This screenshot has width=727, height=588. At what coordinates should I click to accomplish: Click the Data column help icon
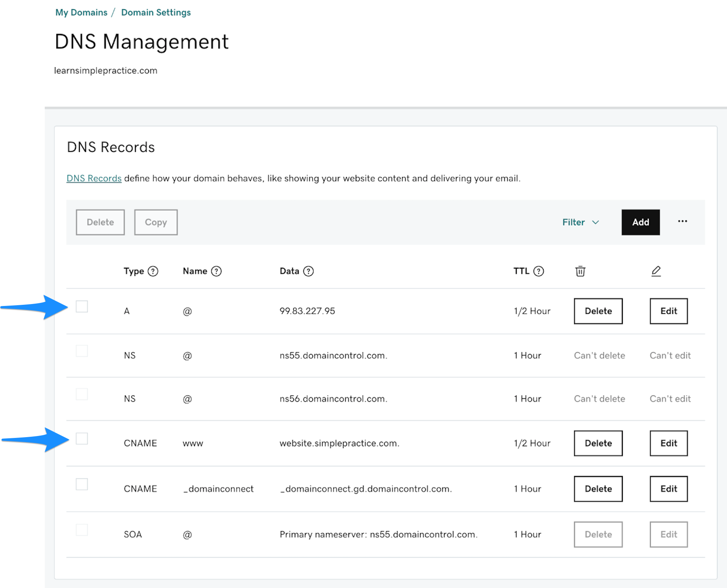click(x=309, y=271)
